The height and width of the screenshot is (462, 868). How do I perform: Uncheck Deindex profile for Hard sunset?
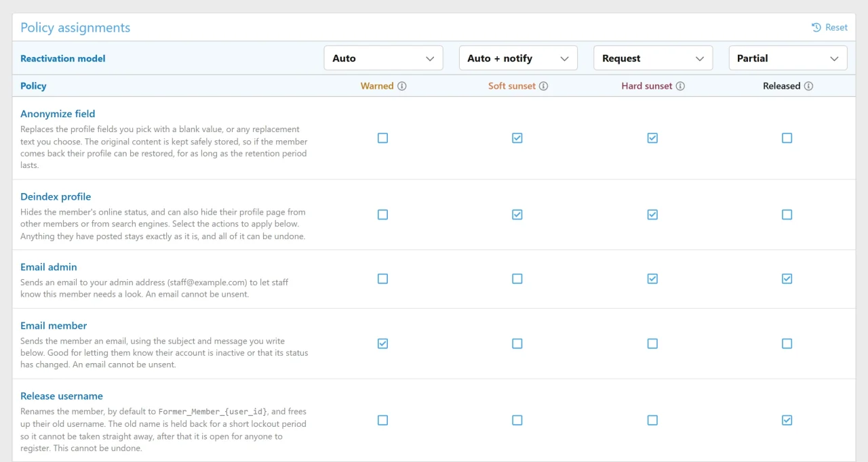(x=652, y=215)
